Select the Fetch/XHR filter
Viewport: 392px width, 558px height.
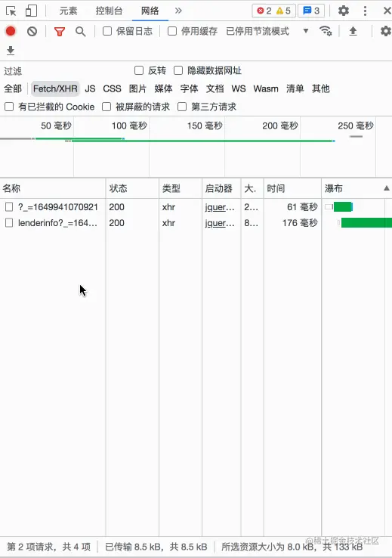(x=55, y=88)
